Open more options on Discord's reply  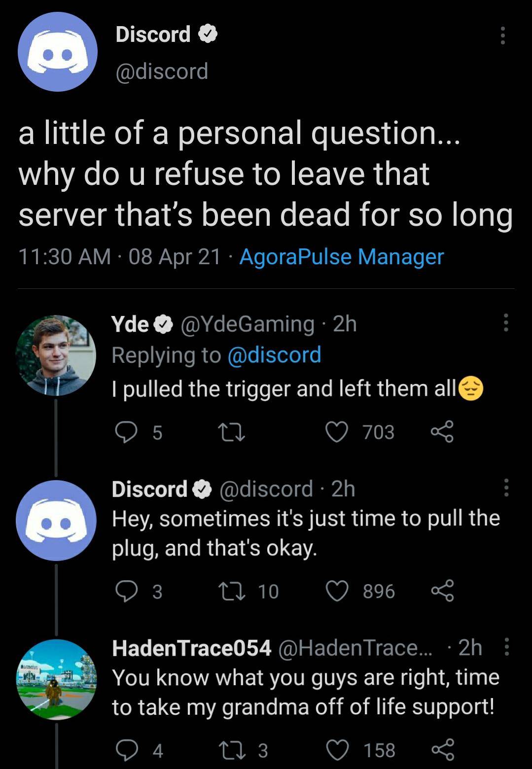pos(505,488)
